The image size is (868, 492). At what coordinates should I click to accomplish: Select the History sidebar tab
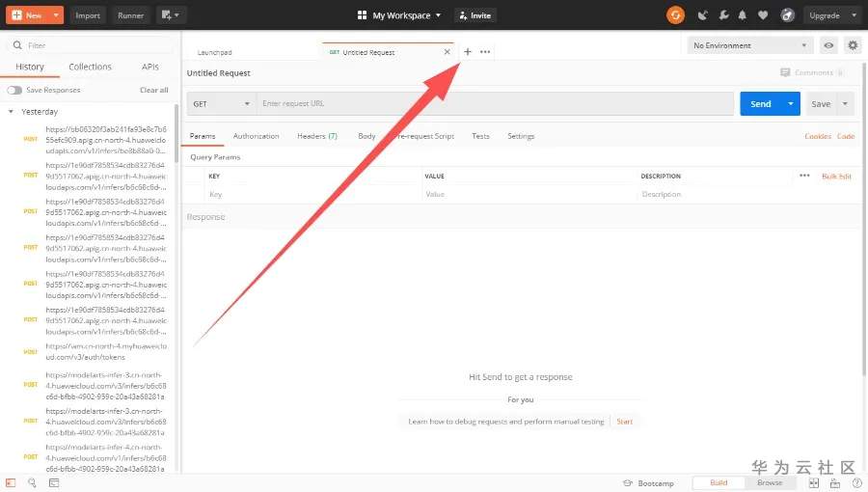click(x=30, y=67)
